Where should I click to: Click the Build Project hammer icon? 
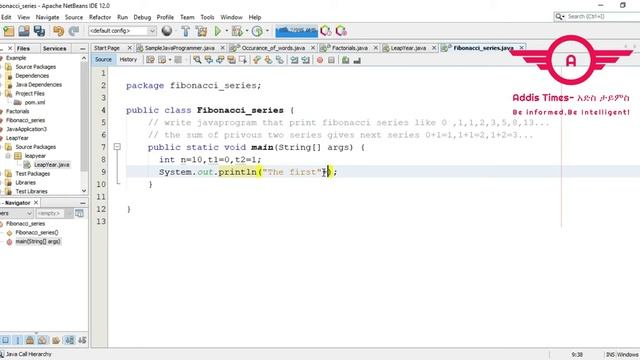coord(186,31)
